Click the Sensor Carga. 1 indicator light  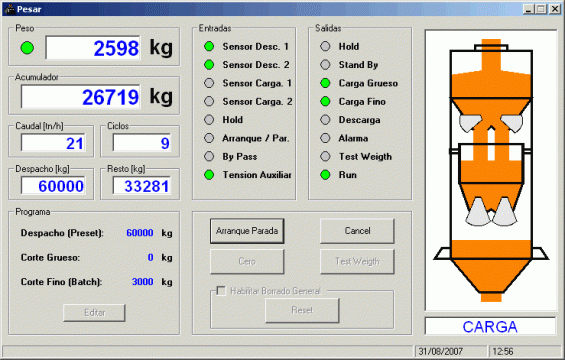click(x=209, y=83)
